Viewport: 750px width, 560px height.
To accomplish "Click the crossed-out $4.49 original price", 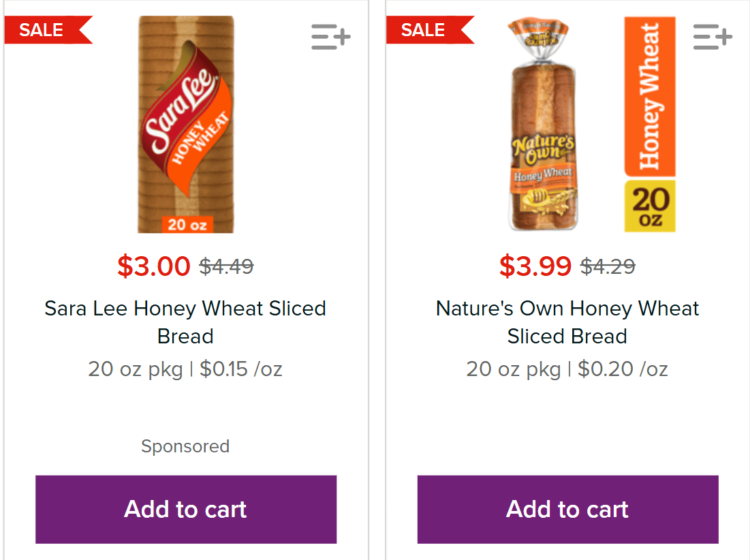I will coord(226,266).
